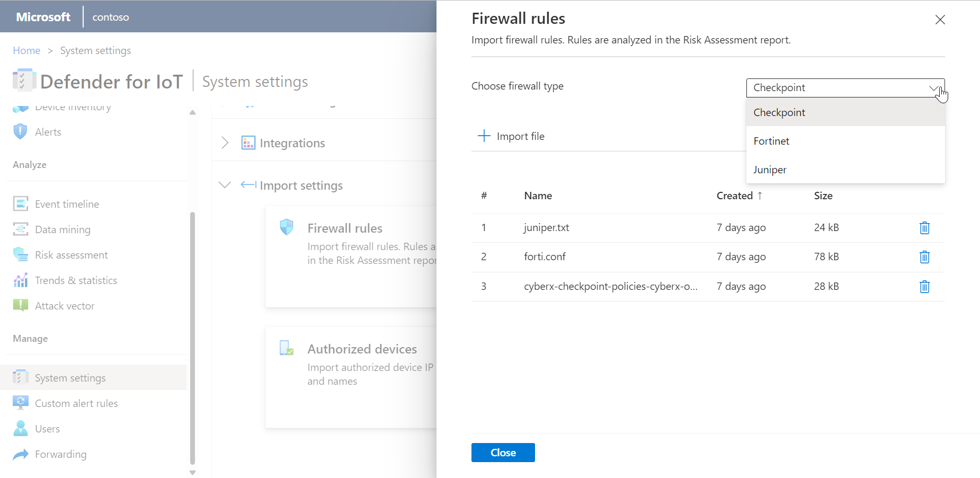Open the Alerts shield icon
Viewport: 980px width, 478px height.
tap(20, 131)
